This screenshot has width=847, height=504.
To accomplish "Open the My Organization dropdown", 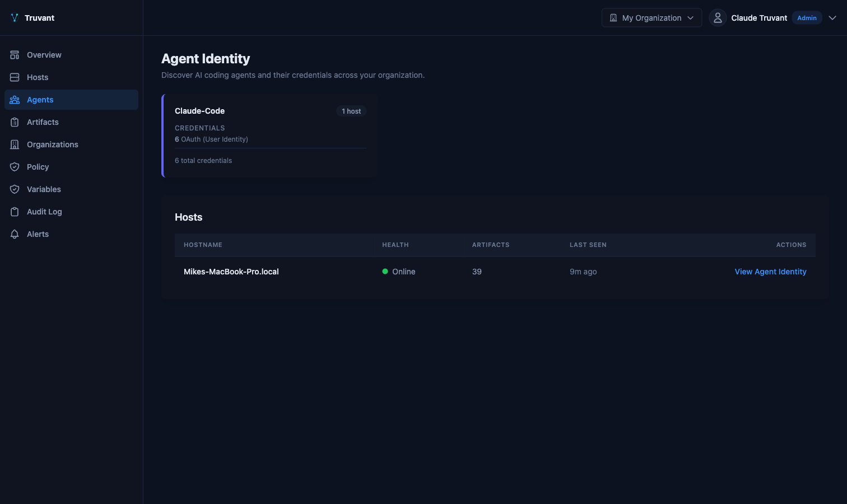I will 651,17.
